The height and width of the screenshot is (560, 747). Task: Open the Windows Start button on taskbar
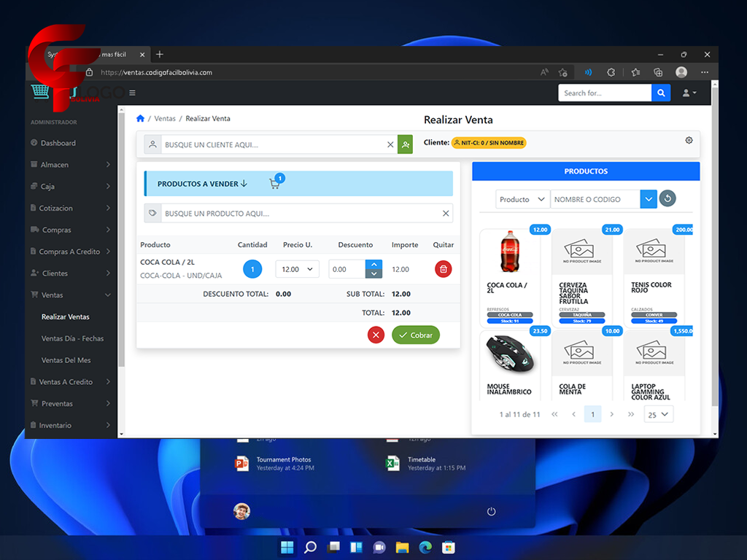click(287, 547)
